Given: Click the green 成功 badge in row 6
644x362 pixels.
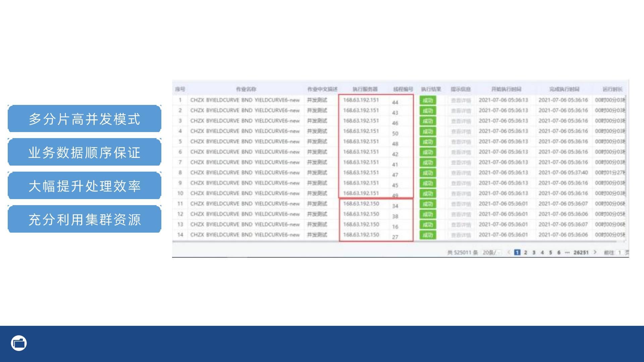Looking at the screenshot, I should point(428,152).
